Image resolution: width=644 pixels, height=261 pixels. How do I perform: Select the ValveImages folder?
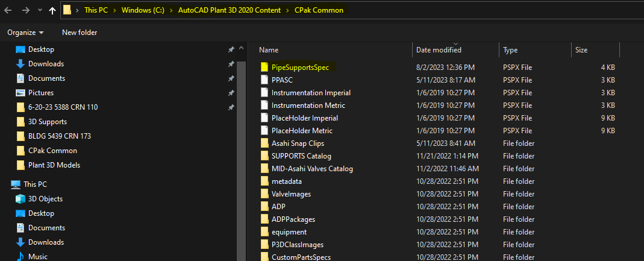click(x=291, y=194)
